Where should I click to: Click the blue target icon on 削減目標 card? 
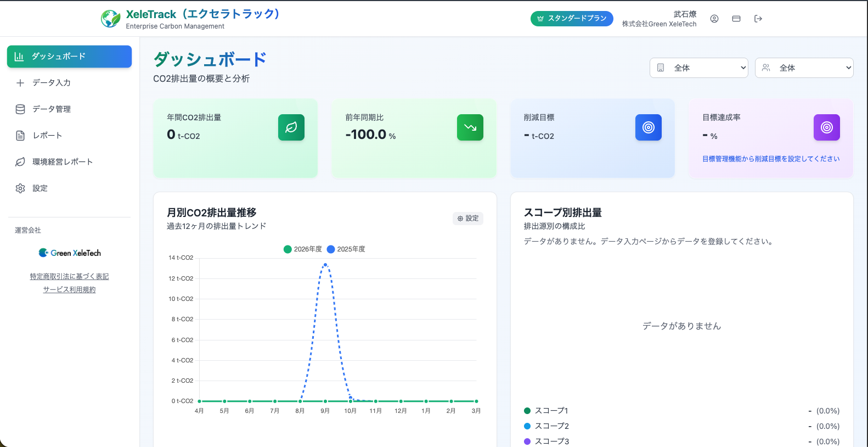click(x=649, y=127)
